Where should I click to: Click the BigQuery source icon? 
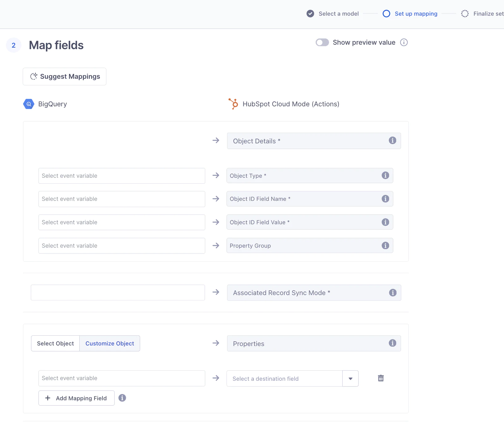(29, 104)
